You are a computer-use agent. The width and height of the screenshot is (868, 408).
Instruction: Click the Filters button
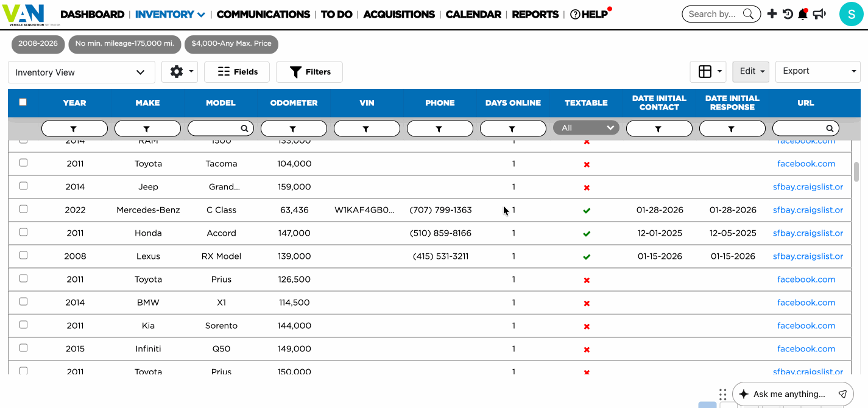point(309,72)
